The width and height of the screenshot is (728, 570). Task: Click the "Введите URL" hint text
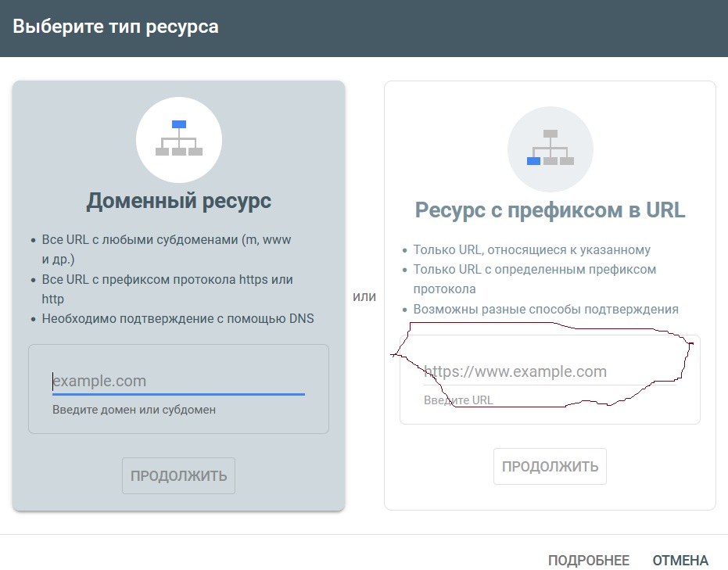[458, 400]
